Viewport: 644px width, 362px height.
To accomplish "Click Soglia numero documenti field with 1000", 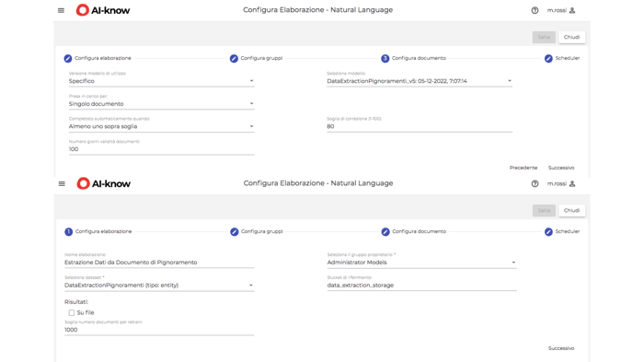I will point(159,330).
